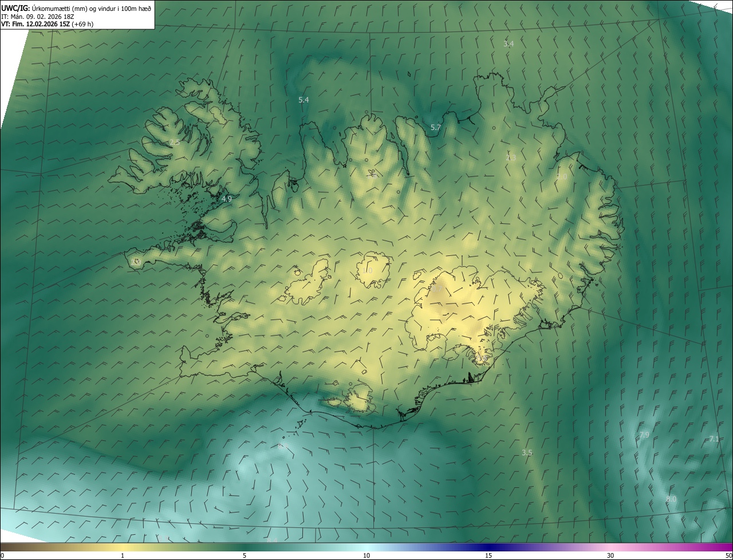Click the 3.4 value label on the map
The height and width of the screenshot is (560, 733).
(x=509, y=44)
